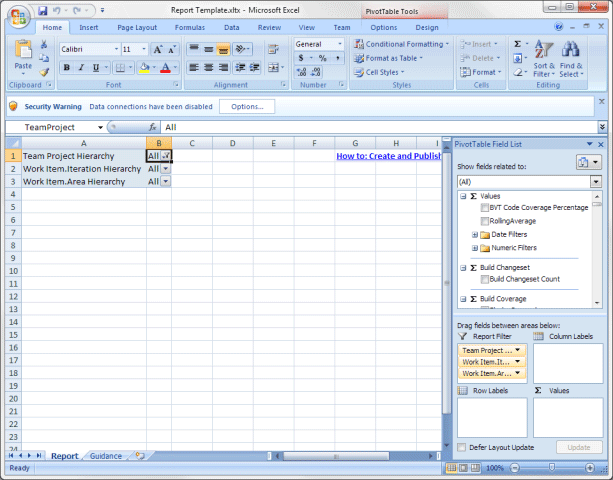This screenshot has height=480, width=613.
Task: Click the Field List layout view button
Action: (588, 162)
